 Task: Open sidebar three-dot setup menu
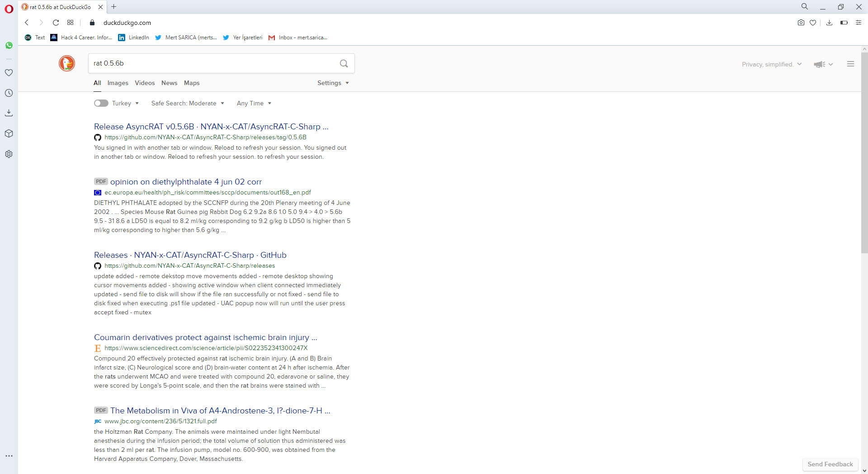[9, 456]
